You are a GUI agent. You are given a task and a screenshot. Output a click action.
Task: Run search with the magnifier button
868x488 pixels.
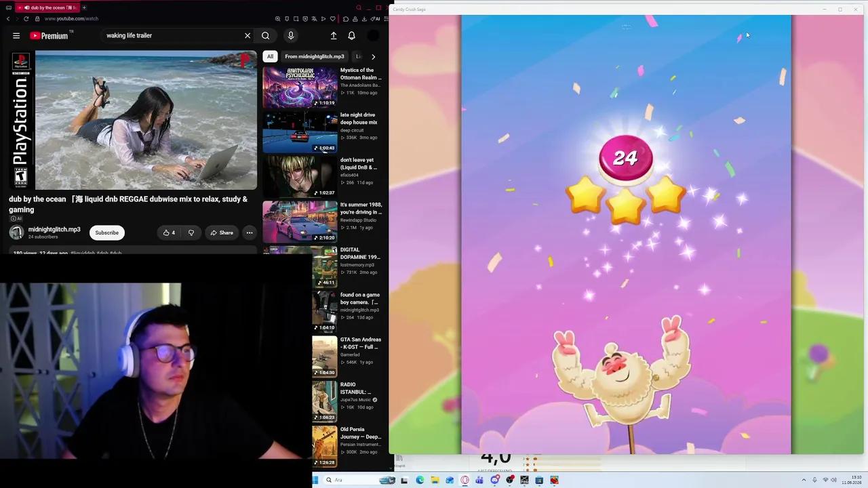coord(266,36)
